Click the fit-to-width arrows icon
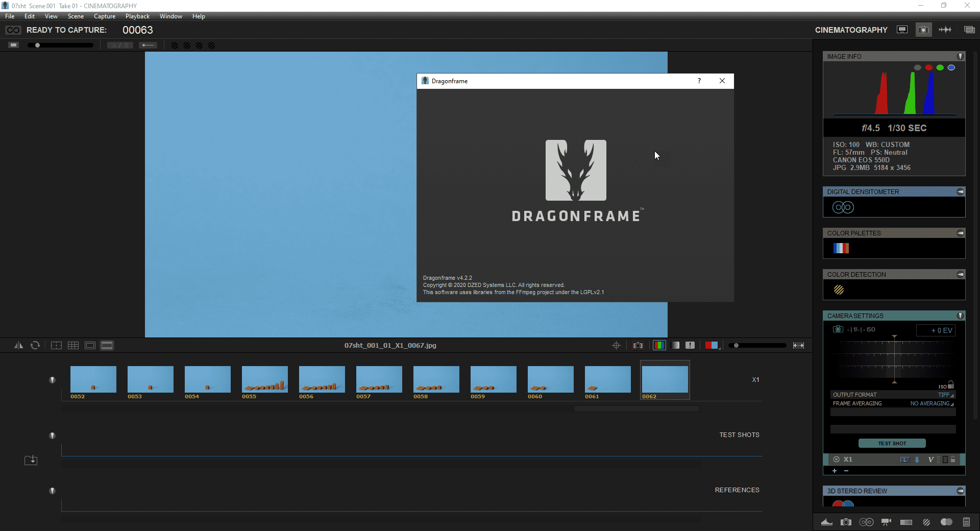This screenshot has height=531, width=980. 799,346
